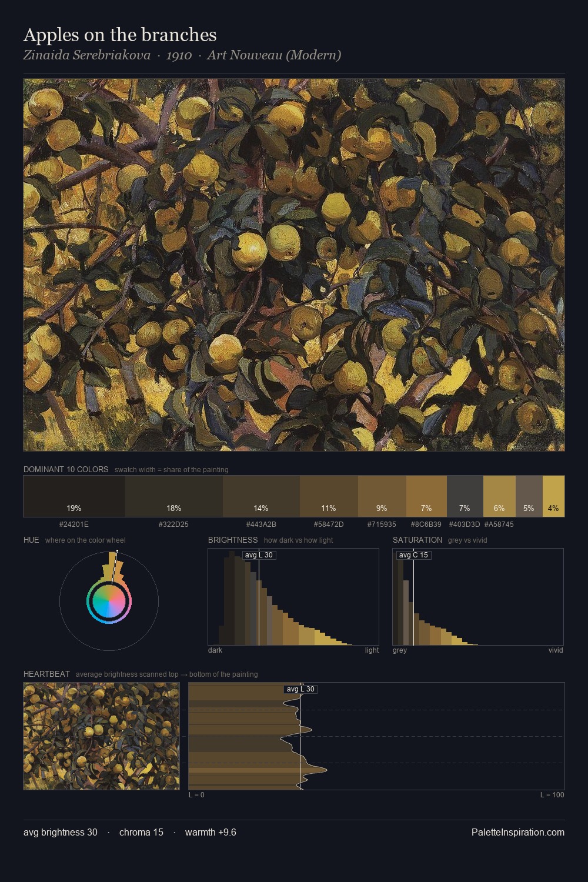
Task: Choose the 9% tan swatch
Action: [382, 496]
